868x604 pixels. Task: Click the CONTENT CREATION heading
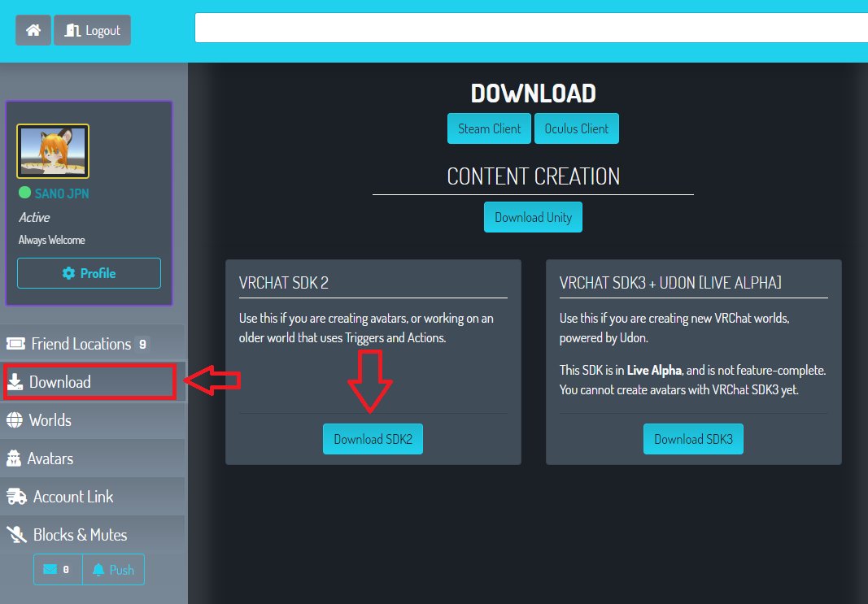(533, 176)
